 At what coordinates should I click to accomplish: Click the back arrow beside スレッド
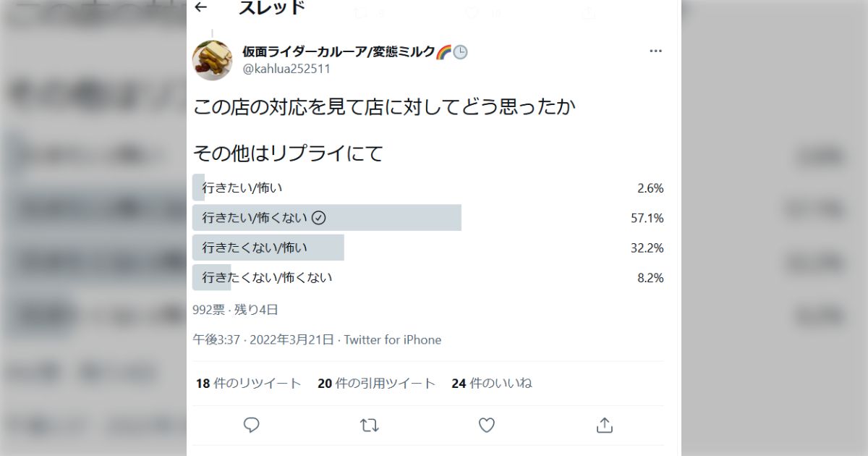(200, 7)
